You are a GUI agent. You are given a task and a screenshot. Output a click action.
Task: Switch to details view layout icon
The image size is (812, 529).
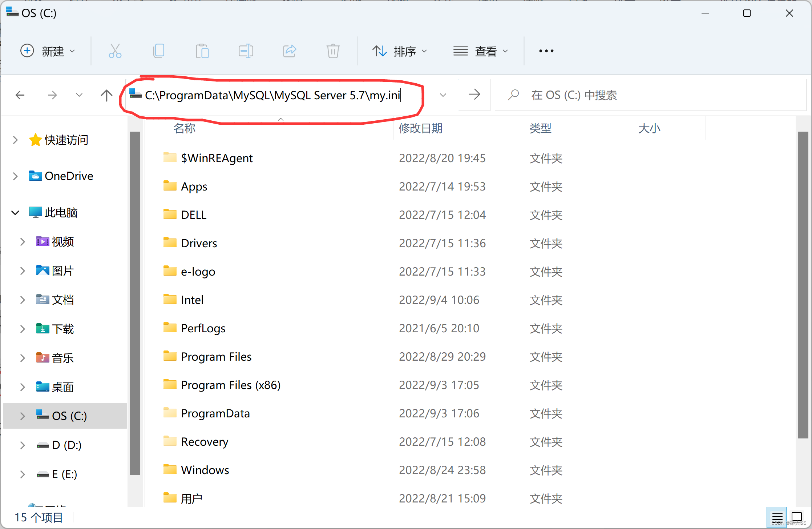(777, 517)
